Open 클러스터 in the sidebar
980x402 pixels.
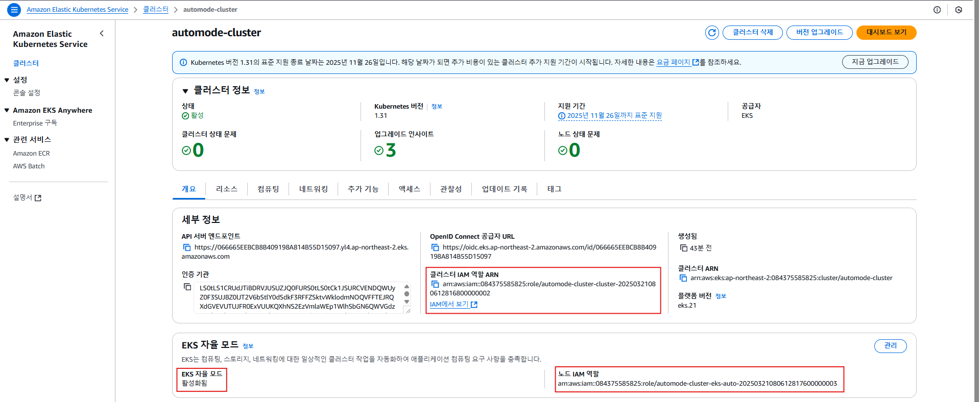(x=26, y=63)
